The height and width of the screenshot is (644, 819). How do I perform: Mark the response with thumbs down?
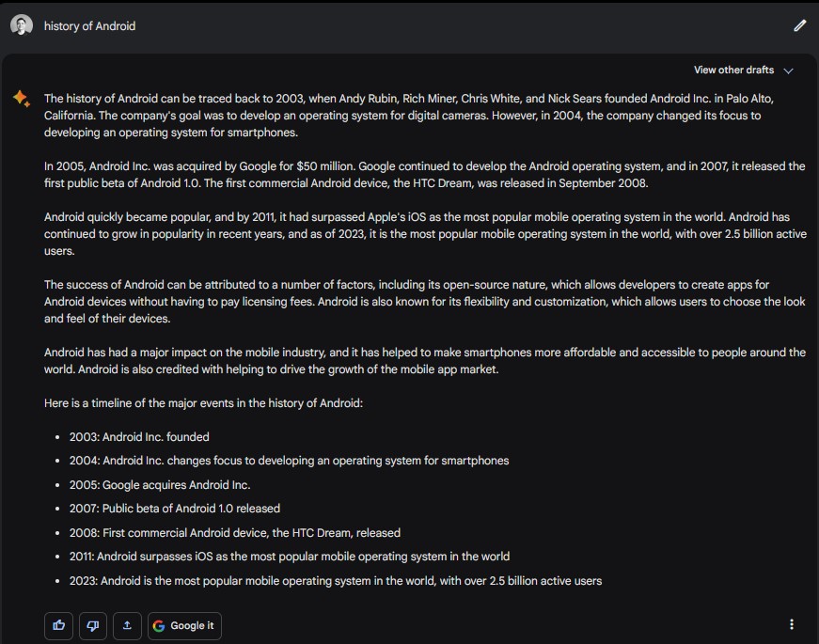tap(93, 625)
